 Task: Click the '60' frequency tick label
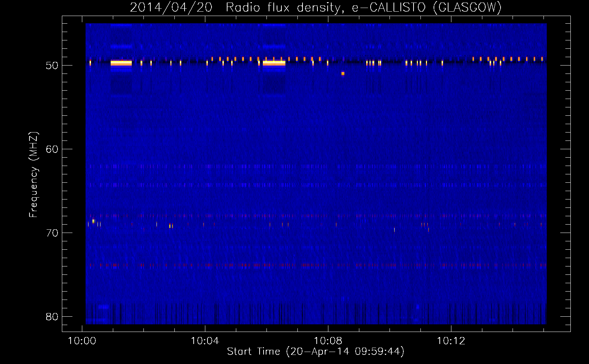[52, 149]
